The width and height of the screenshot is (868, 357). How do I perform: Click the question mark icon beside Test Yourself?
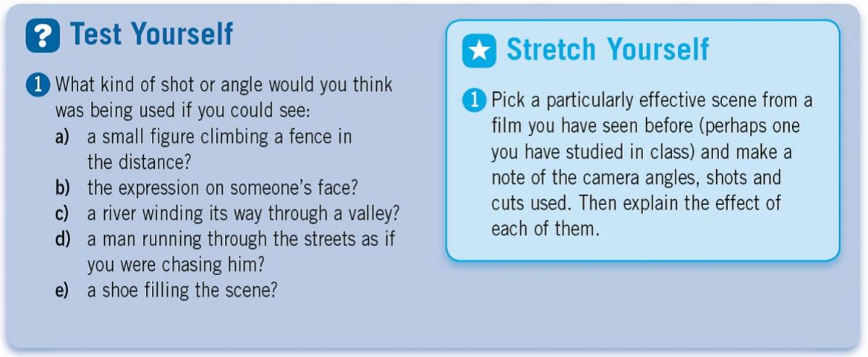[42, 35]
